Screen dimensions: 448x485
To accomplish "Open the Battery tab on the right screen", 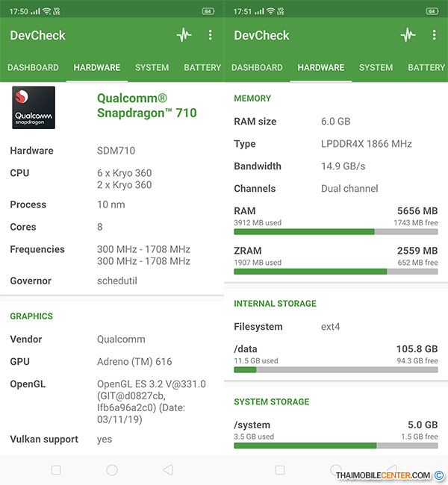I will point(426,67).
